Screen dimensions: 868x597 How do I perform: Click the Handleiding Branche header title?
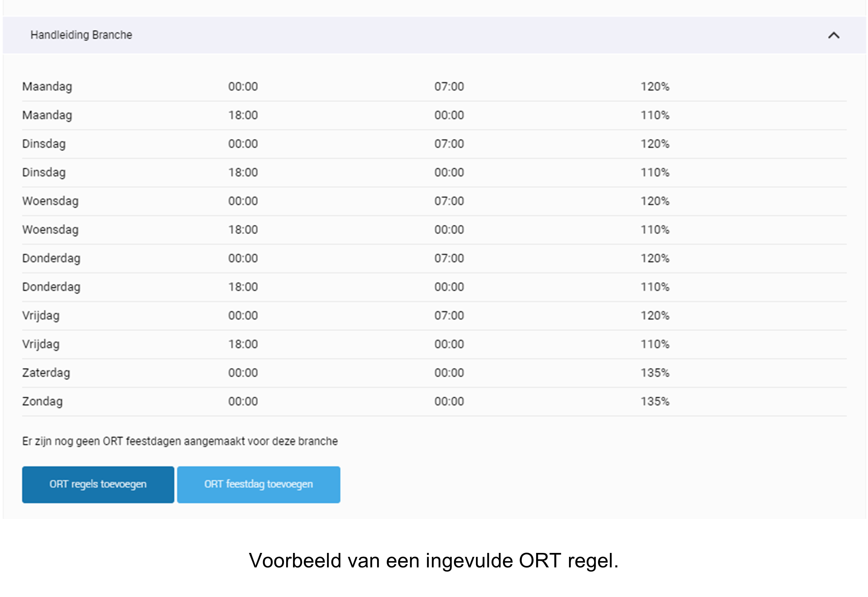[81, 35]
